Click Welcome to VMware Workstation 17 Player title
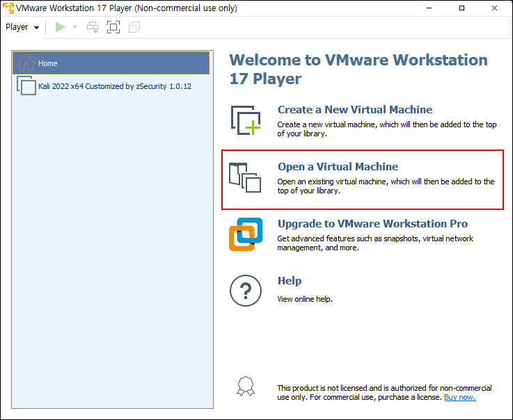Viewport: 513px width, 420px height. pos(358,70)
